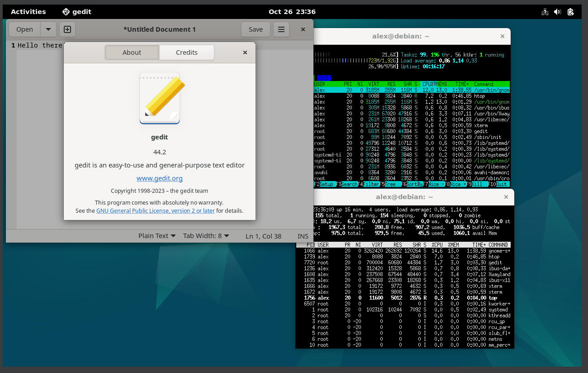Viewport: 588px width, 373px height.
Task: Open the arrow dropdown next to Open
Action: pyautogui.click(x=48, y=29)
